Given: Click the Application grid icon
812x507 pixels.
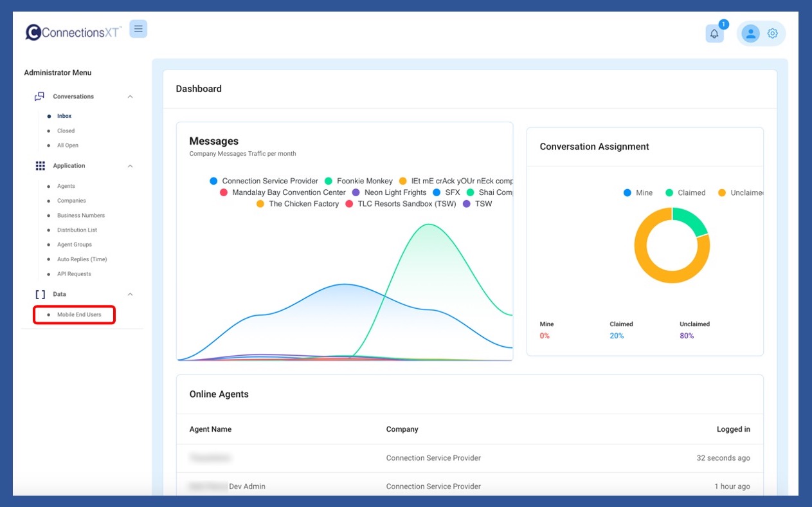Looking at the screenshot, I should 40,166.
